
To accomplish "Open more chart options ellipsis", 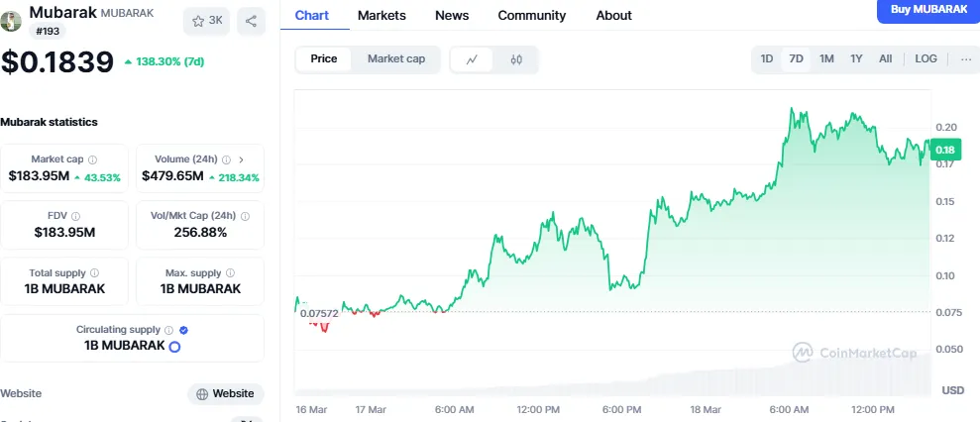I will pos(965,58).
